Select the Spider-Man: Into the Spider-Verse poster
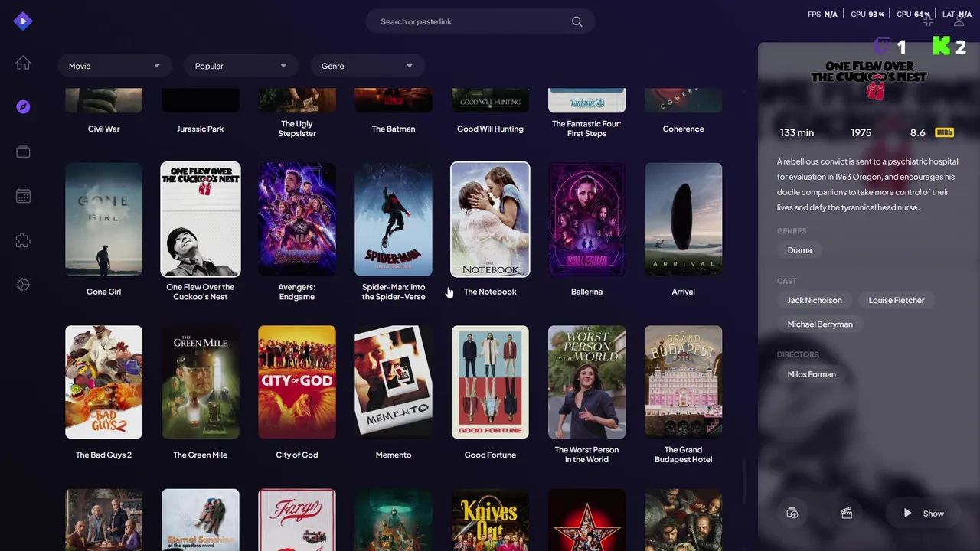Screen dimensions: 980x551 394,219
